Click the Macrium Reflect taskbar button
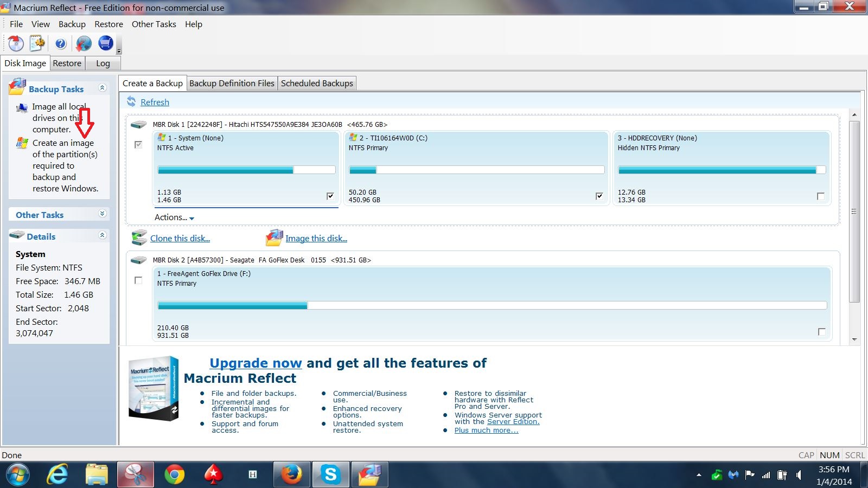The width and height of the screenshot is (868, 488). 370,475
